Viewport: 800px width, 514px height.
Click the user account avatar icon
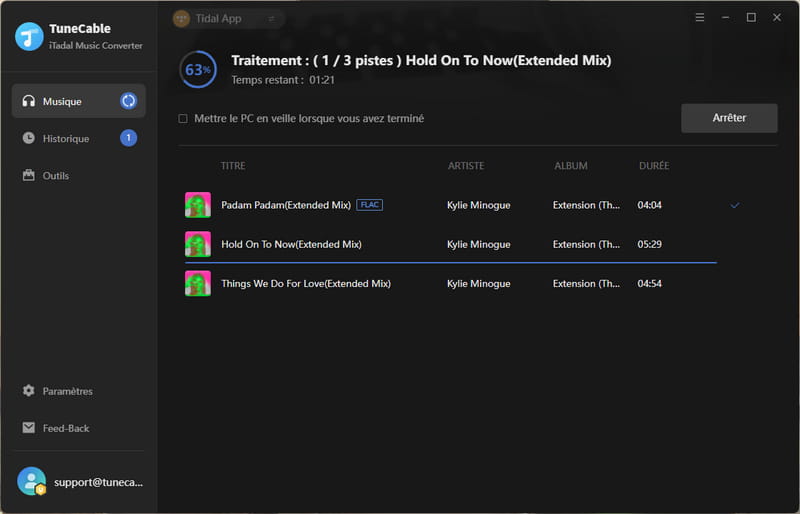click(32, 481)
